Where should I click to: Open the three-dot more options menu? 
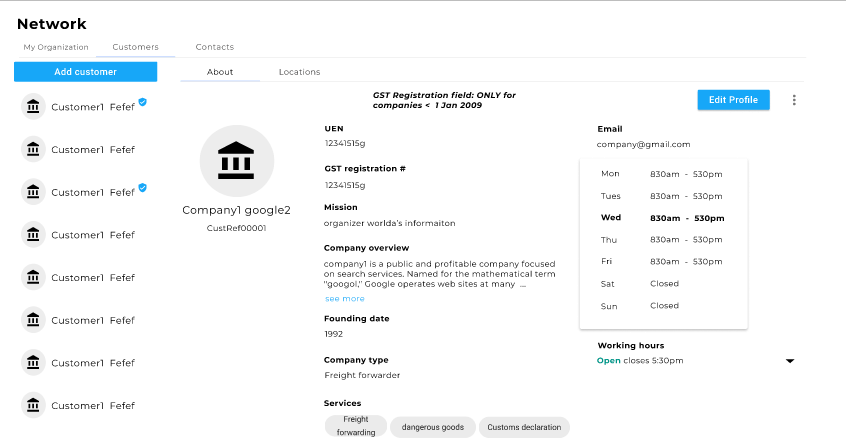(794, 100)
